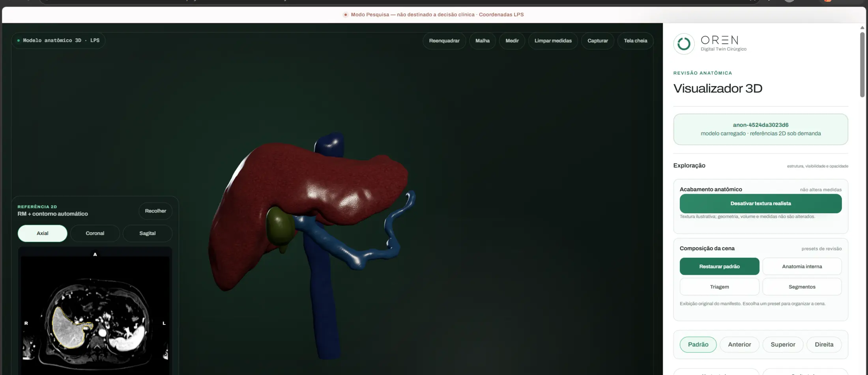Click the Restaurar padrão preset
Image resolution: width=868 pixels, height=375 pixels.
coord(719,266)
